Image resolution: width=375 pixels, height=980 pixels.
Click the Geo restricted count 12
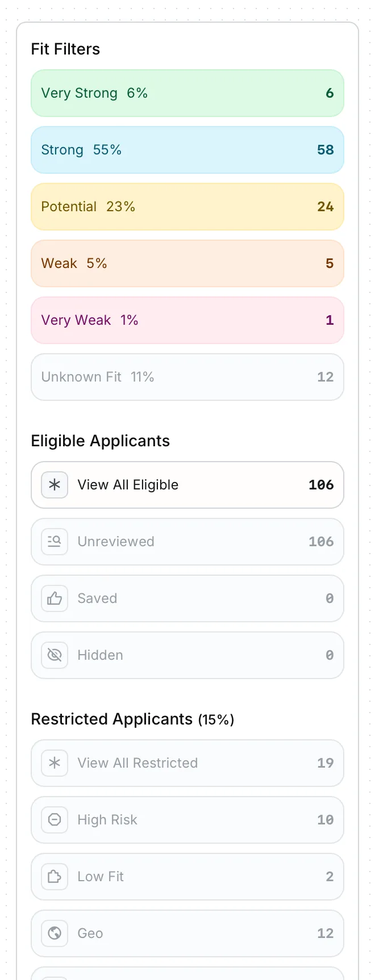(325, 933)
